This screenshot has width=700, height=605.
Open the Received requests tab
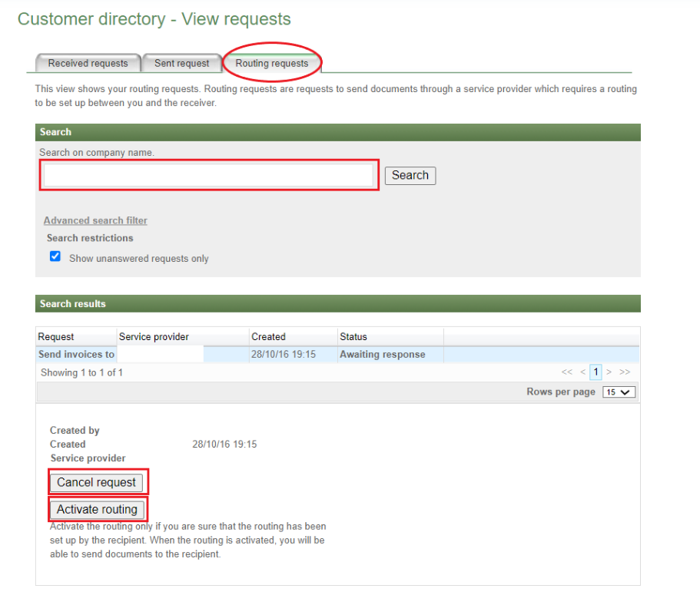pyautogui.click(x=88, y=63)
